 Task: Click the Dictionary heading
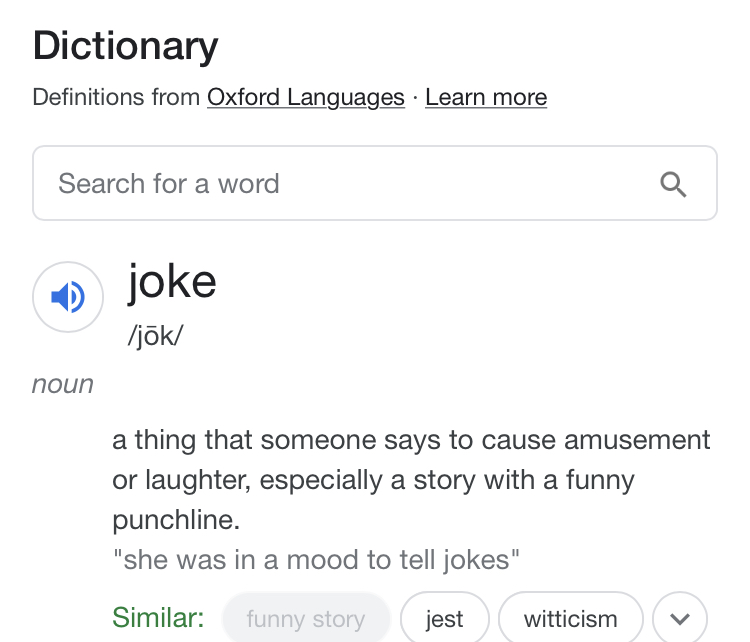(126, 46)
